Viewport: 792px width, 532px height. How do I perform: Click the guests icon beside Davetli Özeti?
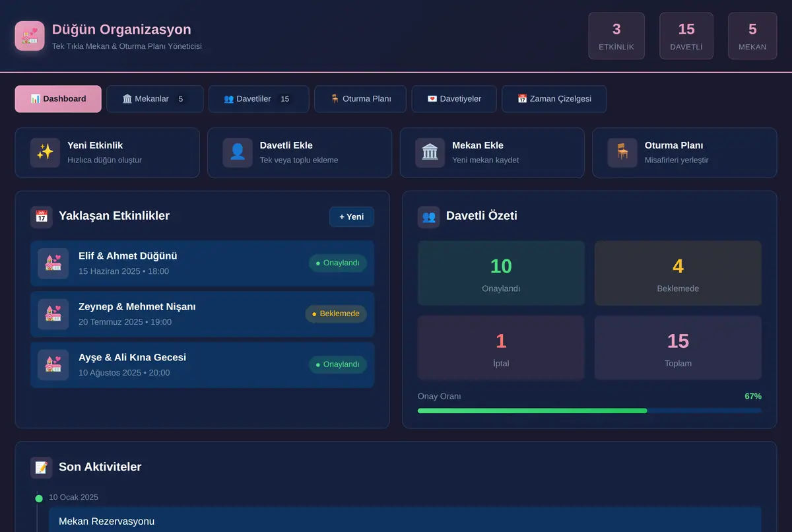click(429, 216)
